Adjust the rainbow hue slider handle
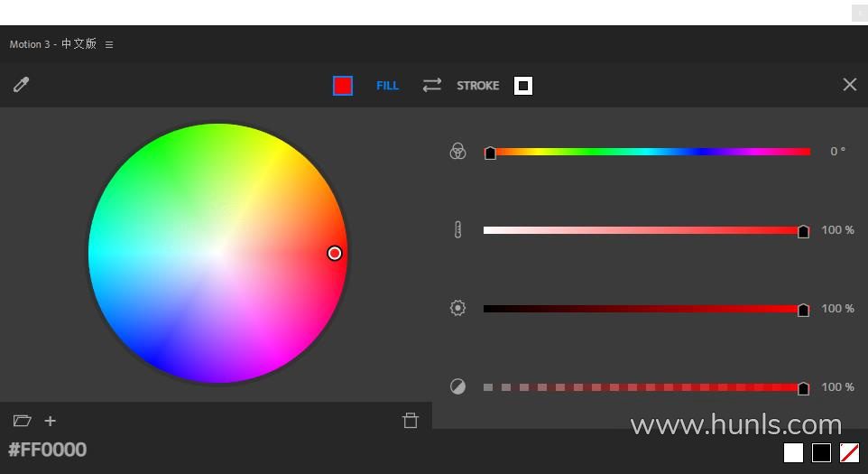Viewport: 868px width, 474px height. tap(490, 153)
